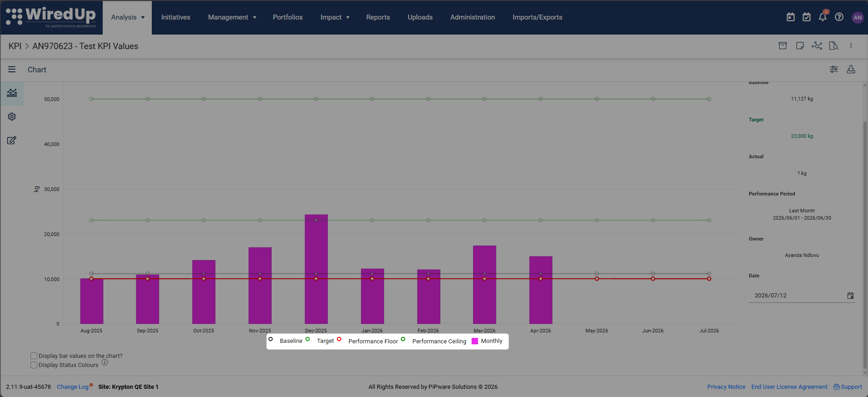Go to Reports

pos(378,17)
